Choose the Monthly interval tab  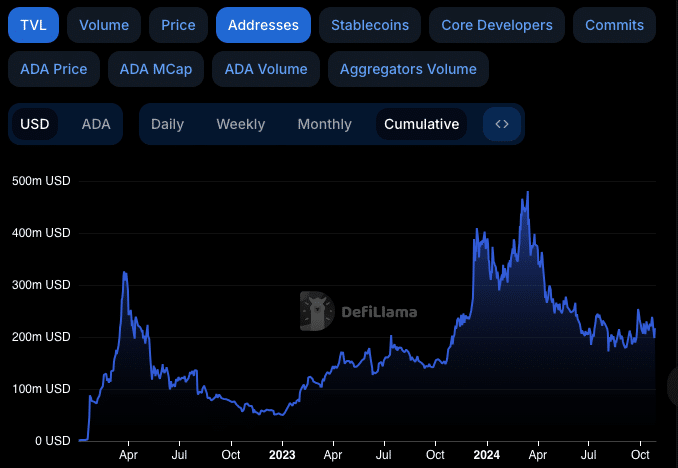[x=324, y=124]
